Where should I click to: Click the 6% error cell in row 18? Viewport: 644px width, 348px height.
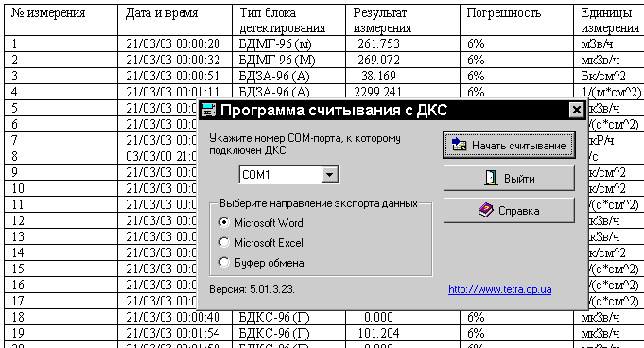[x=476, y=317]
